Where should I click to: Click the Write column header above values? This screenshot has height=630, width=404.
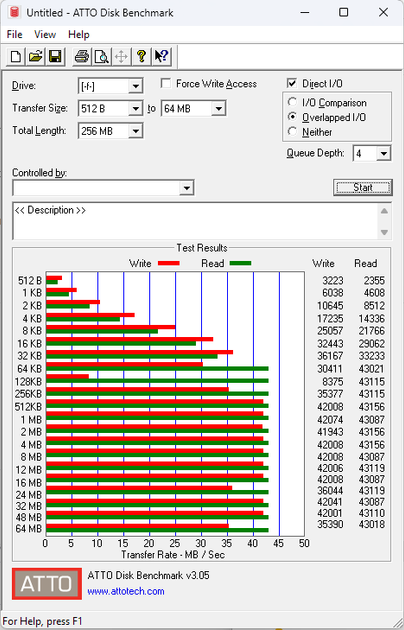(x=323, y=264)
